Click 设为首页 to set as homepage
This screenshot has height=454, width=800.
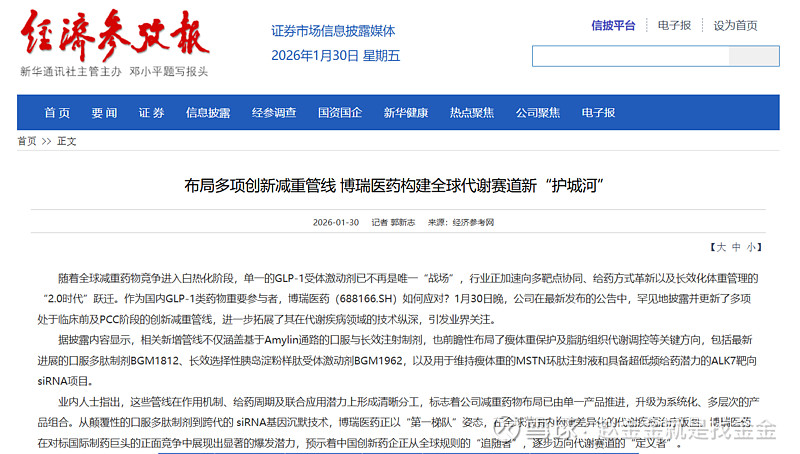point(735,25)
